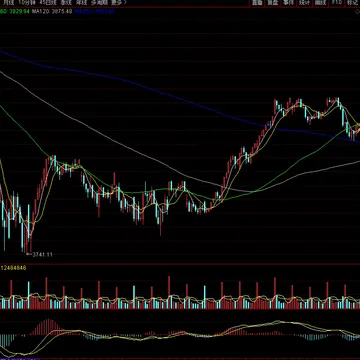
Task: Click the 3741.11 lowest price label
Action: pos(42,255)
